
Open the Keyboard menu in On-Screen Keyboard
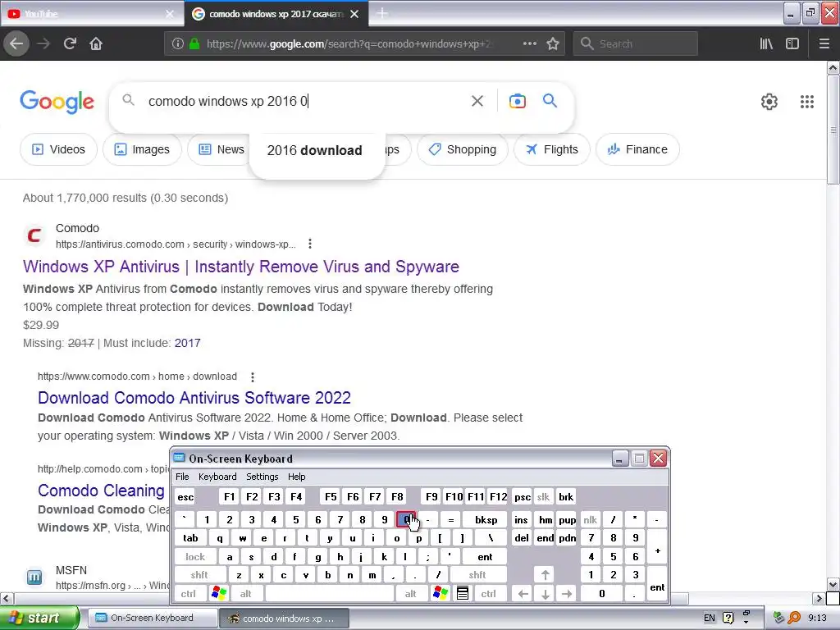pos(217,477)
